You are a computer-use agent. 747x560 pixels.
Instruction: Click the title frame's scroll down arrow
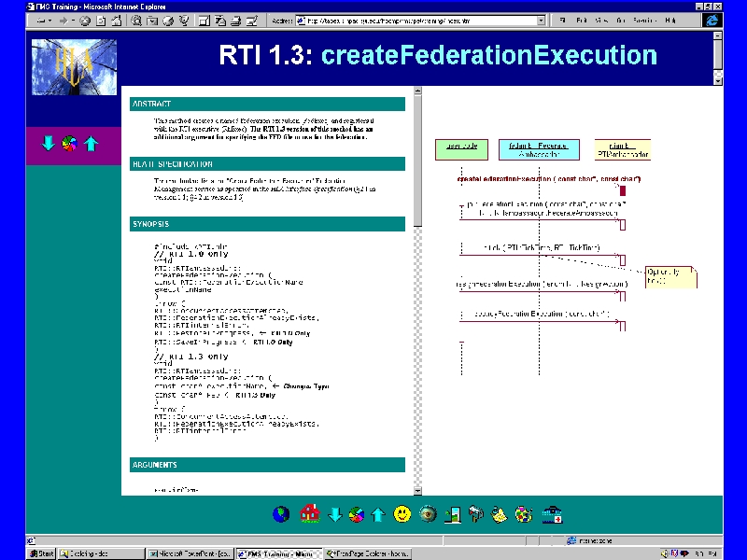click(718, 81)
